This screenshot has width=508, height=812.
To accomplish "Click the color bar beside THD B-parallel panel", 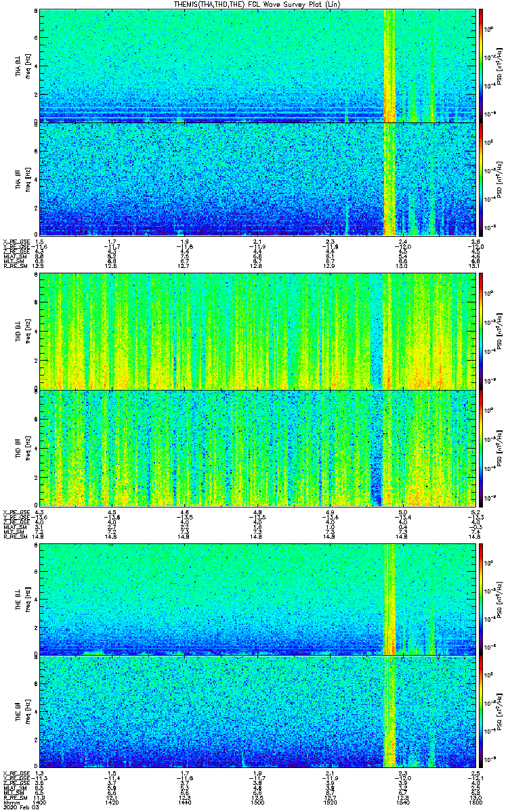I will pyautogui.click(x=482, y=448).
